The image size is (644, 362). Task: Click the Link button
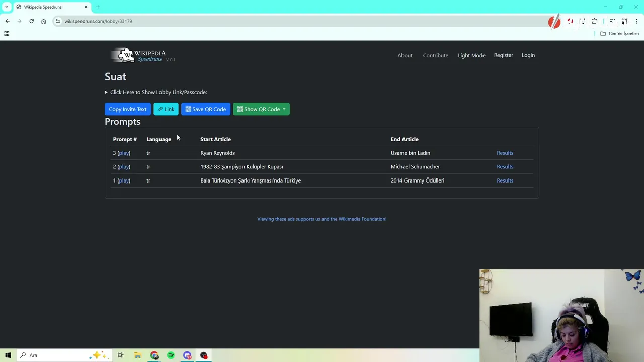(166, 109)
